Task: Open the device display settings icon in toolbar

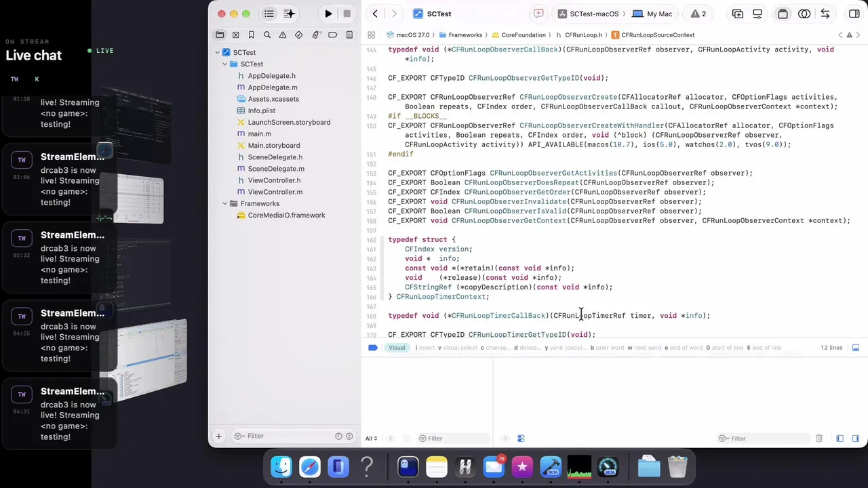Action: [757, 14]
